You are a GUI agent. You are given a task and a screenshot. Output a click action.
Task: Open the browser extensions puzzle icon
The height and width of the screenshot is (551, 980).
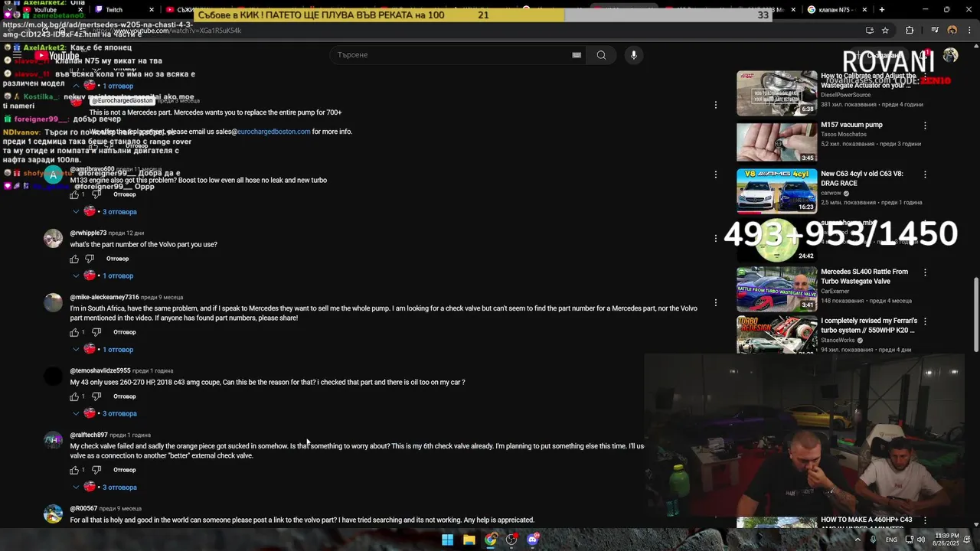click(x=910, y=31)
